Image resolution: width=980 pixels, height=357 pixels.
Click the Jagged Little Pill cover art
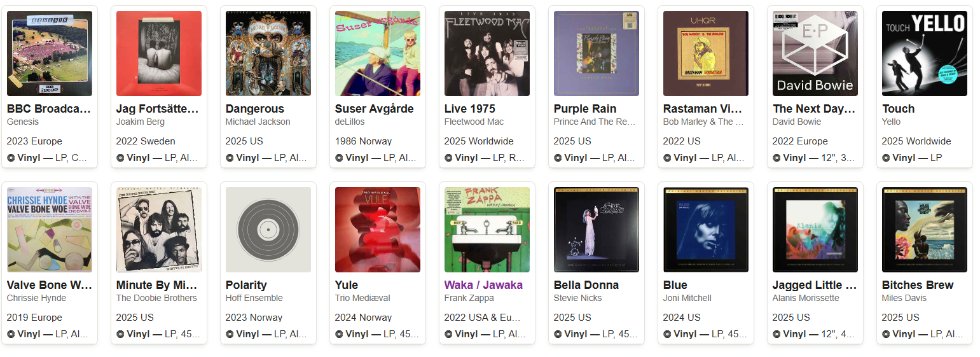815,230
